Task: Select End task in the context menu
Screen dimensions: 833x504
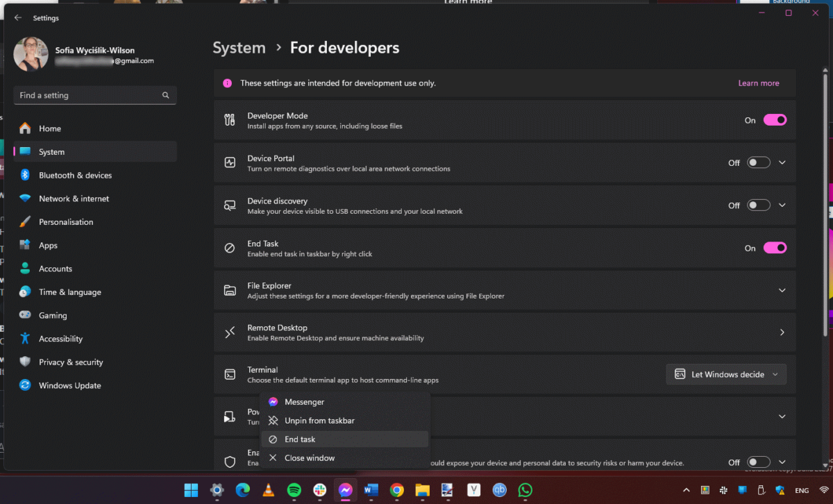Action: [301, 439]
